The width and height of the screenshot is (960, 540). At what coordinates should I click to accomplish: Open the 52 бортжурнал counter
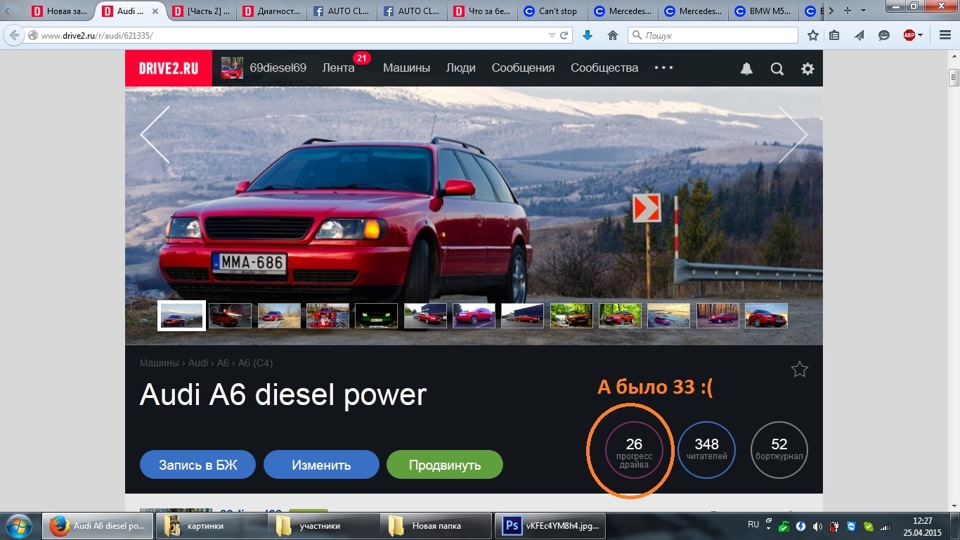[x=779, y=450]
